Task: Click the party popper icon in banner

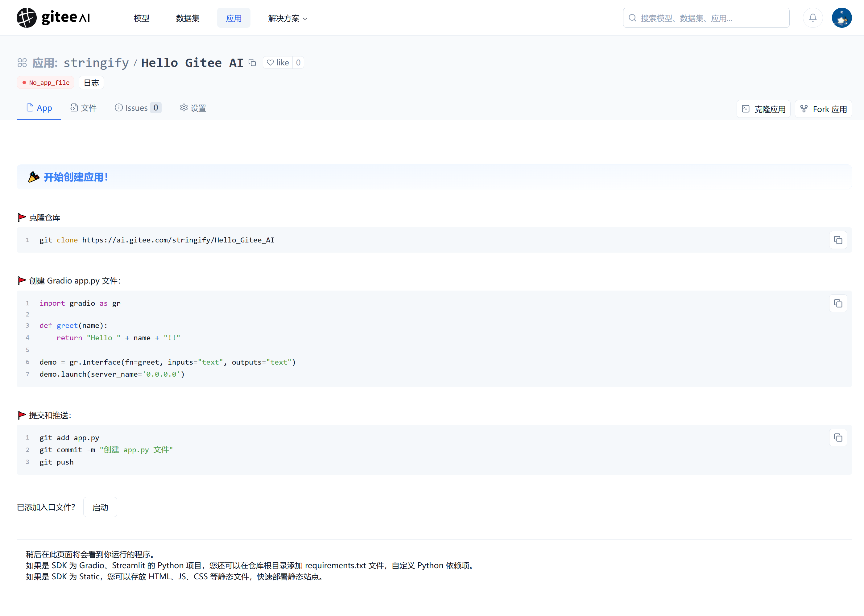Action: (x=33, y=177)
